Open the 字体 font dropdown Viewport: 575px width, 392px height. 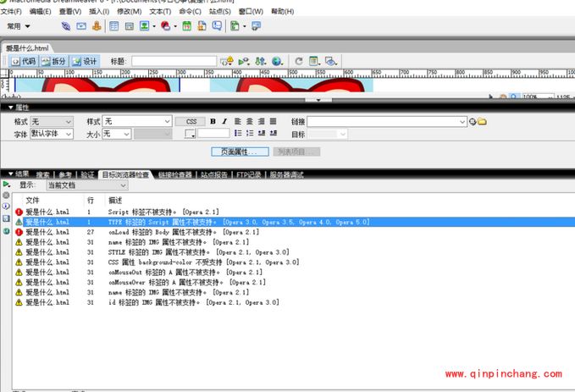52,134
